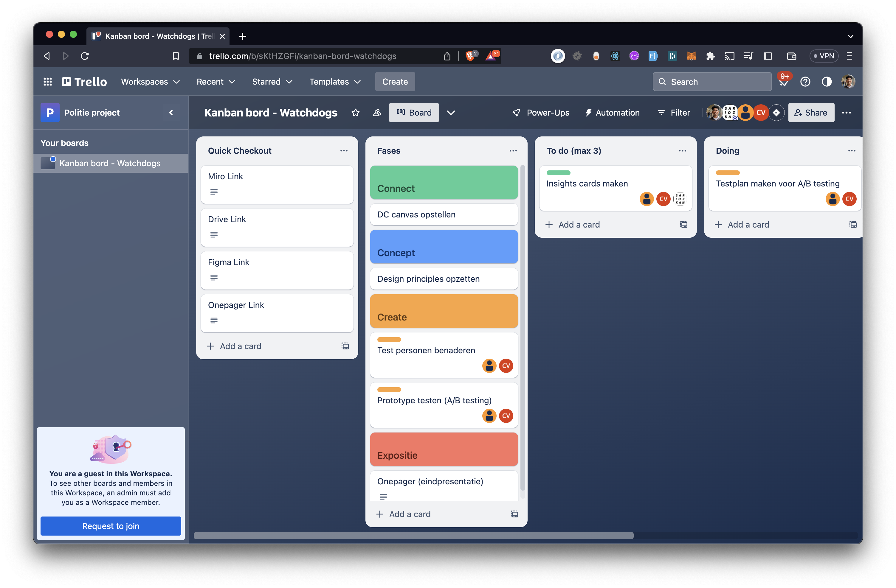
Task: Toggle the theme contrast icon in the header
Action: tap(827, 82)
